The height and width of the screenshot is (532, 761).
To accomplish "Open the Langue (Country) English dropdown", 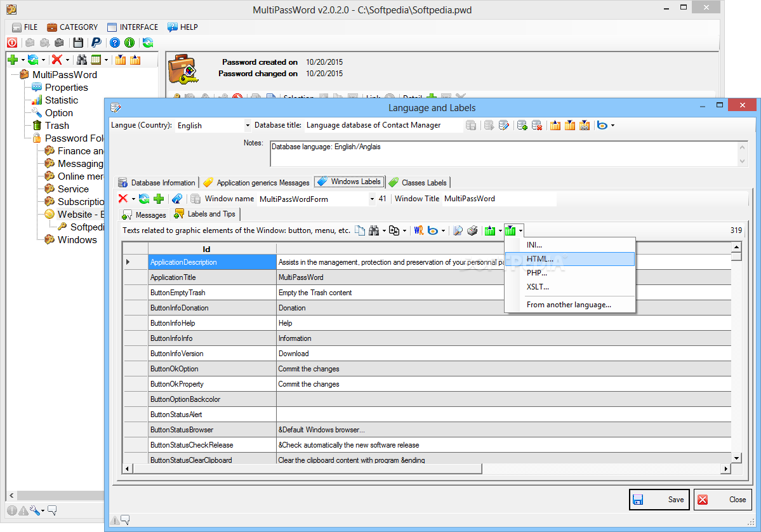I will pyautogui.click(x=248, y=125).
